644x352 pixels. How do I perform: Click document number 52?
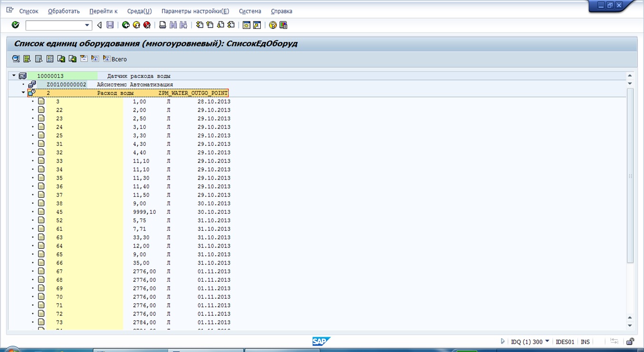click(59, 220)
